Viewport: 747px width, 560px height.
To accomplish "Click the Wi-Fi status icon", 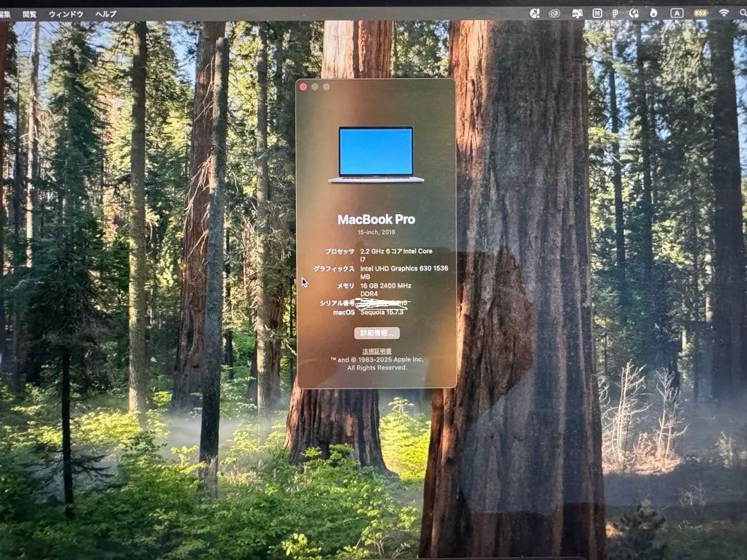I will [x=724, y=12].
